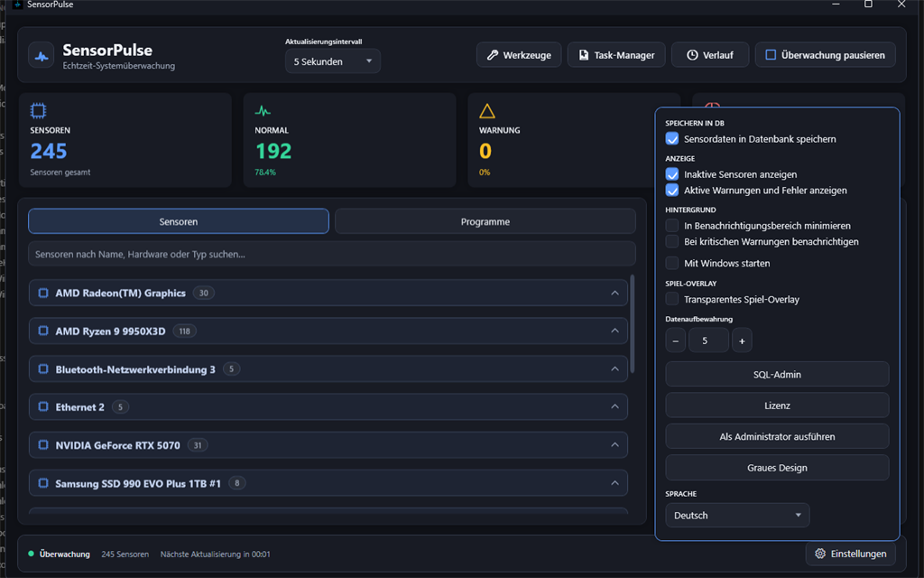This screenshot has width=924, height=578.
Task: Click the green pulse icon above NORMAL
Action: click(263, 111)
